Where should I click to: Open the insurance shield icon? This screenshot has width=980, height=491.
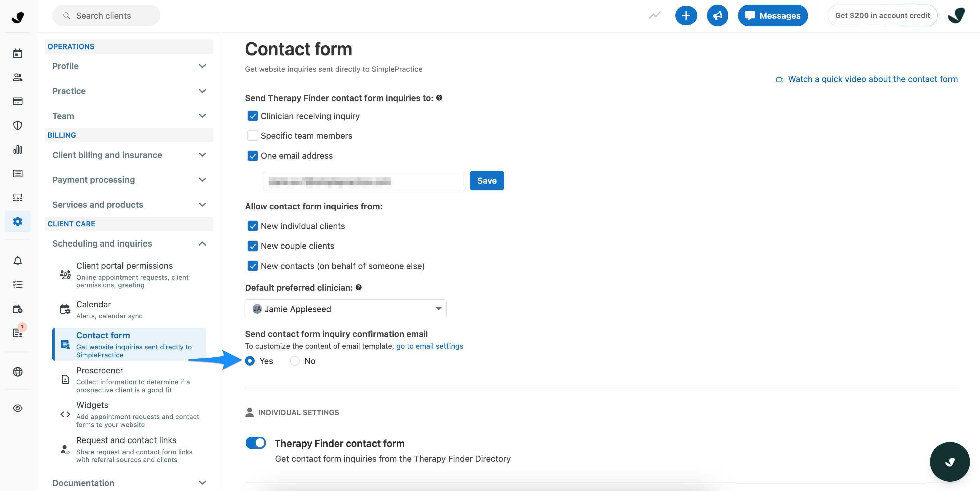(17, 125)
